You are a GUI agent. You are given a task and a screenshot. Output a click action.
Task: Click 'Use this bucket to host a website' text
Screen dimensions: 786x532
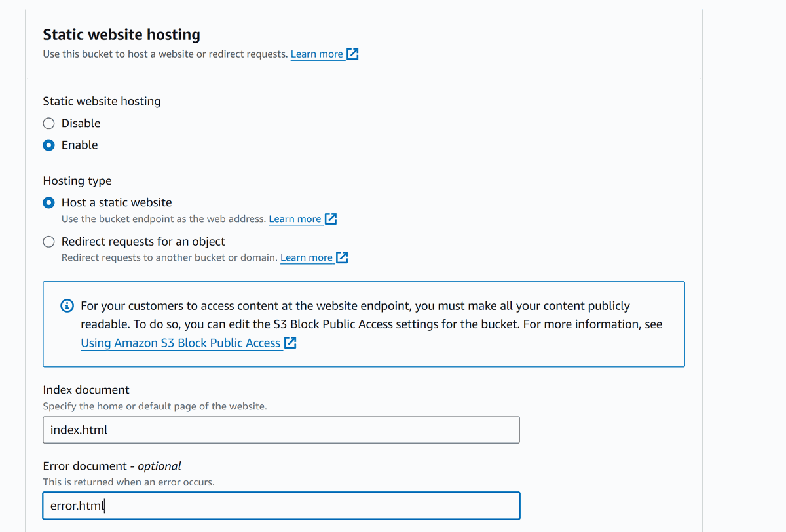165,54
